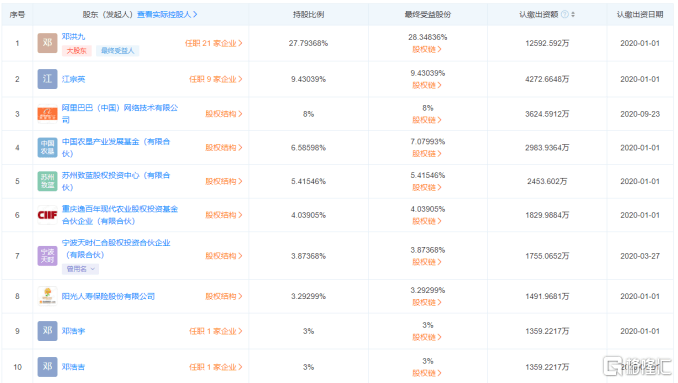The image size is (678, 383).
Task: Open 任职 9 家企业 in row 2
Action: pyautogui.click(x=216, y=79)
